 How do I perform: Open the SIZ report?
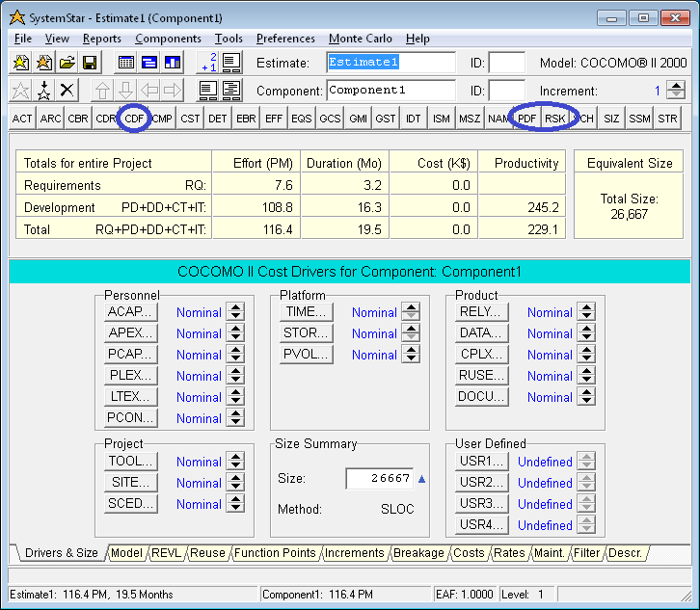point(611,119)
